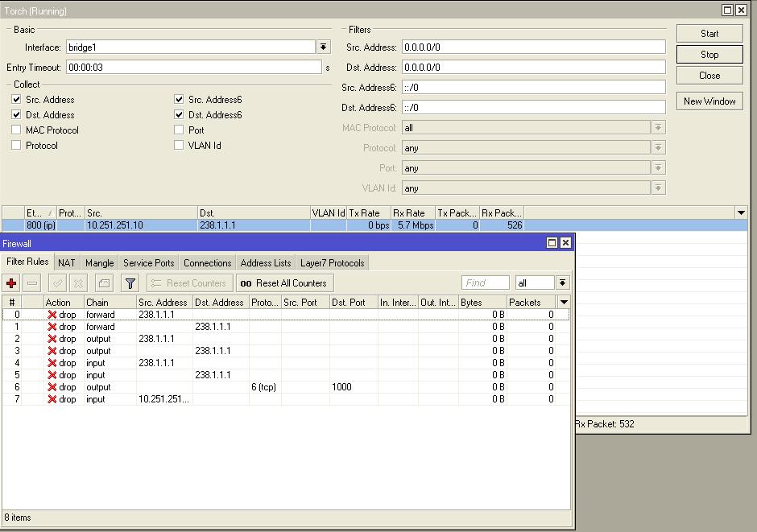Toggle Dst. Address collect checkbox
Screen dimensions: 757x532
[16, 115]
